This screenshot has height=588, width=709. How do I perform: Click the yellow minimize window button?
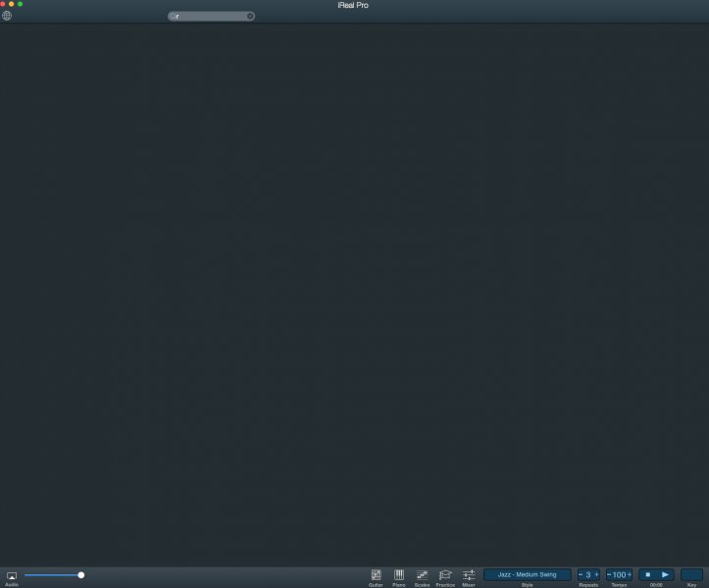click(12, 4)
